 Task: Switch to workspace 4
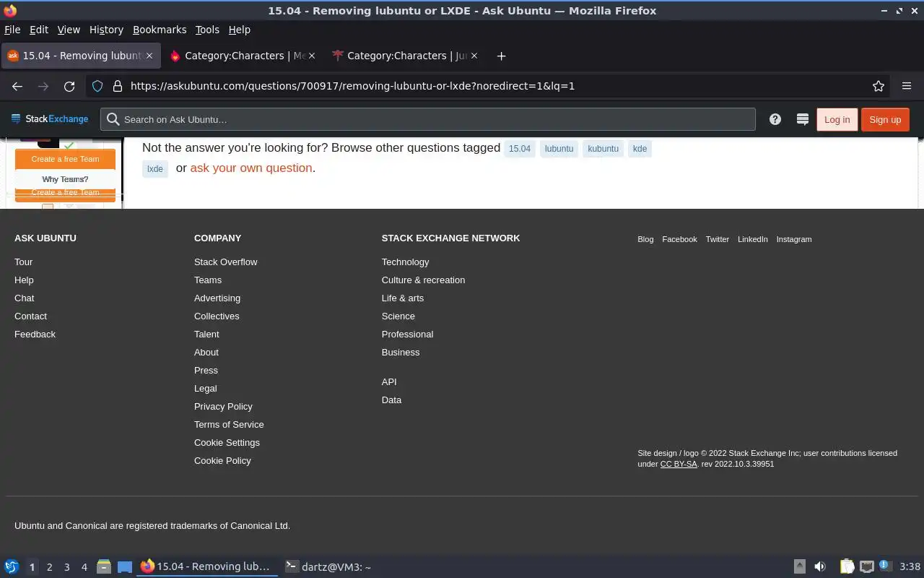tap(84, 567)
